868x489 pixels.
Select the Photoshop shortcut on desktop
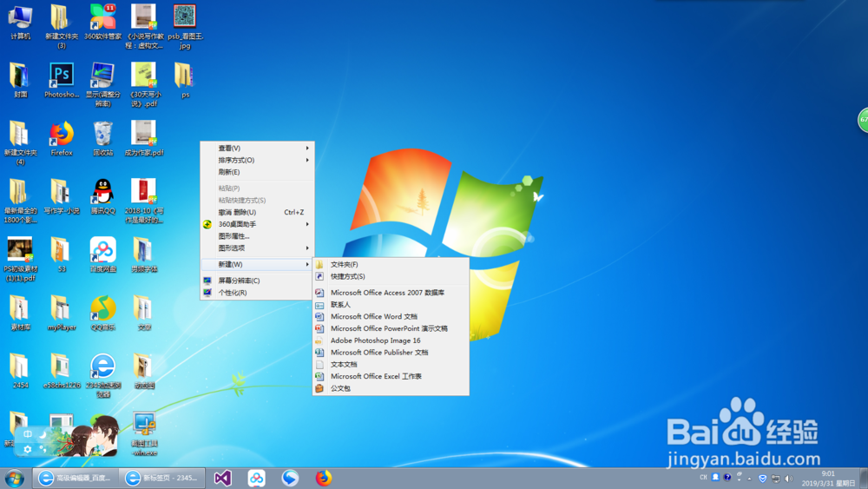(x=62, y=81)
